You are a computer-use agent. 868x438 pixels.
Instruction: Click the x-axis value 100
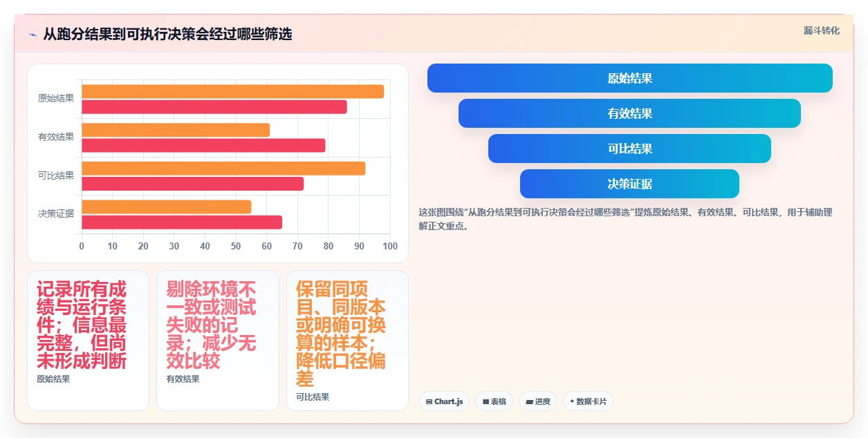390,247
